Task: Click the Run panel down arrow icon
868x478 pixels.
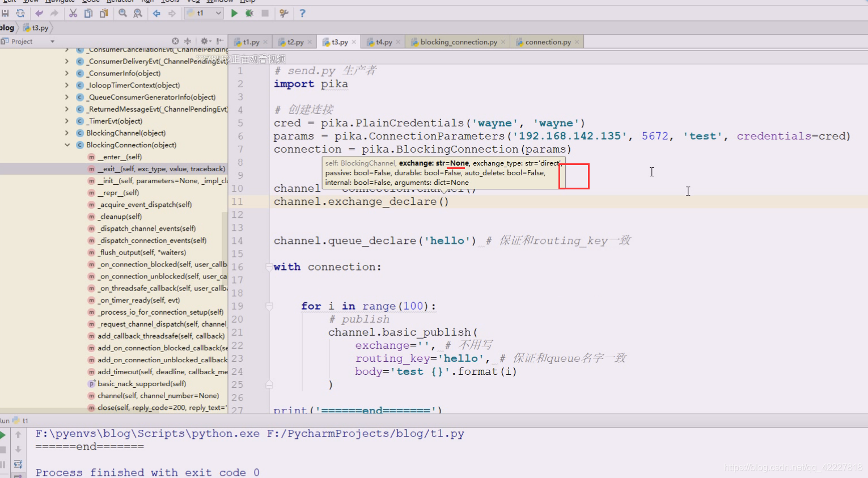Action: point(18,450)
